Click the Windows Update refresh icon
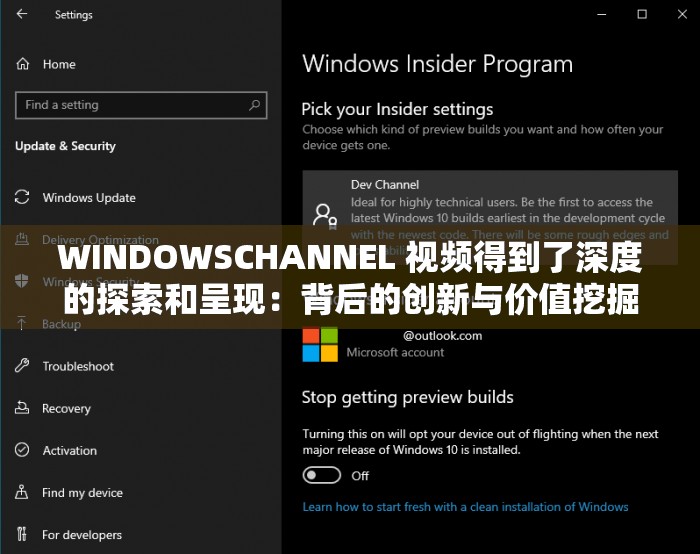The image size is (700, 554). 22,197
